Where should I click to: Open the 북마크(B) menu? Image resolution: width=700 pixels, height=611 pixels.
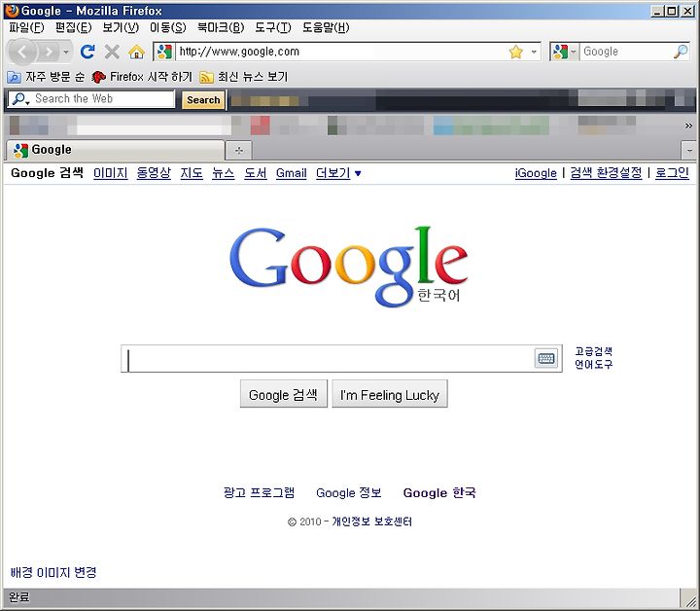(221, 27)
